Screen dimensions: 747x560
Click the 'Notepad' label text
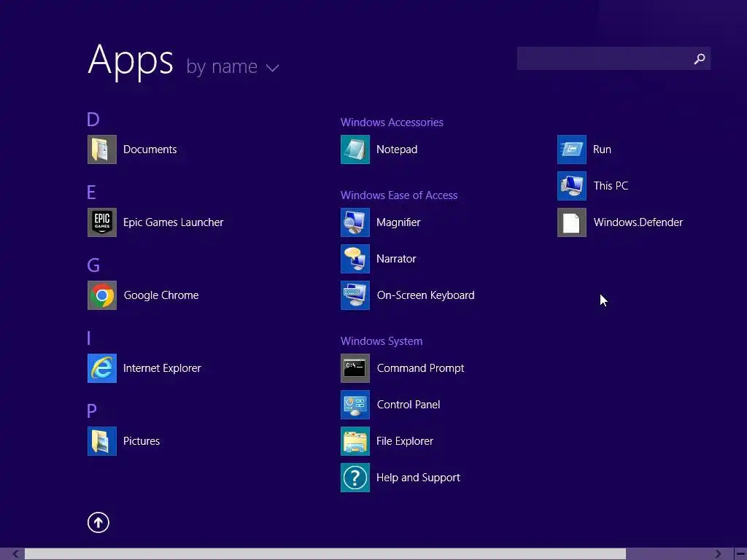click(x=397, y=149)
